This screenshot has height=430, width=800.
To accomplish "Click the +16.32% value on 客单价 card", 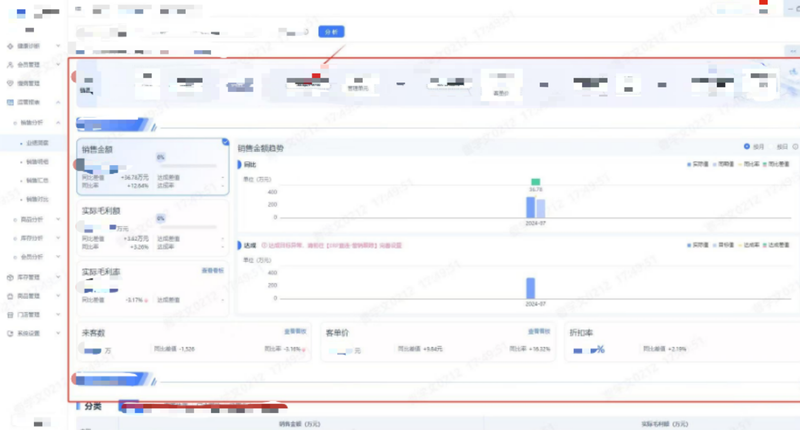I will click(539, 349).
